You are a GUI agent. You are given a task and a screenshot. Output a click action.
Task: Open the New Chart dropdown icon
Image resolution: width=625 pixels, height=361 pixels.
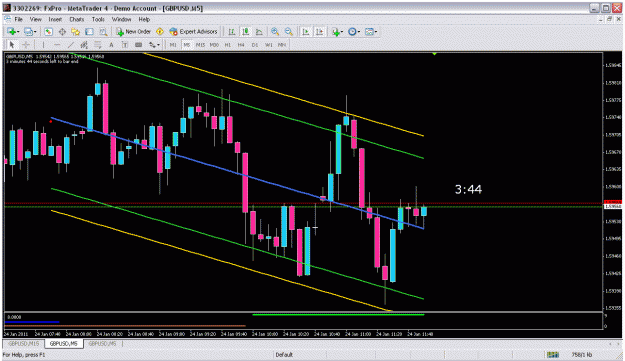coord(13,31)
